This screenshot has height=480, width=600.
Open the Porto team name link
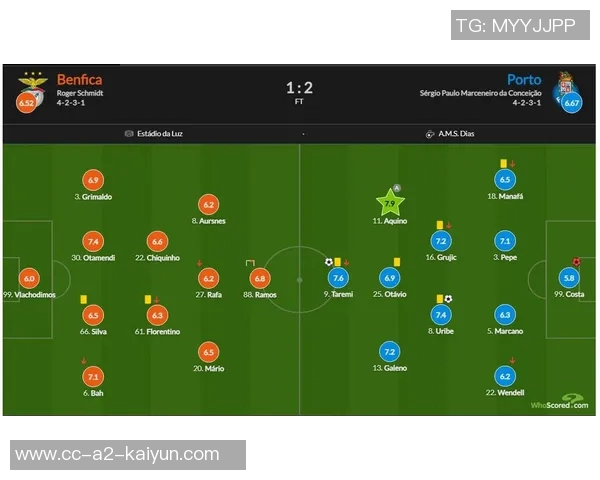[524, 79]
